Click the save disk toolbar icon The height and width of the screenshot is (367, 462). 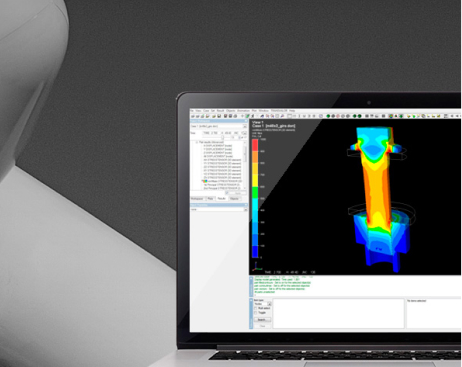pyautogui.click(x=219, y=116)
